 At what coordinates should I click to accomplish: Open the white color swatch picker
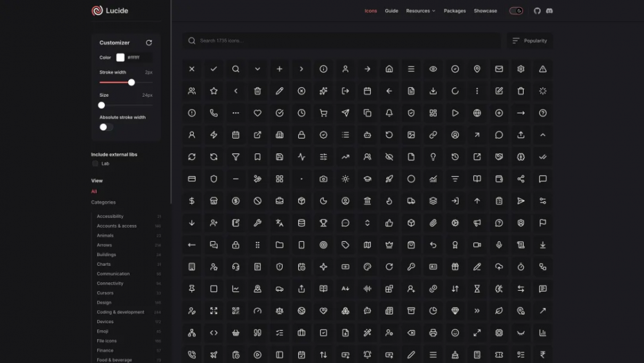tap(120, 57)
